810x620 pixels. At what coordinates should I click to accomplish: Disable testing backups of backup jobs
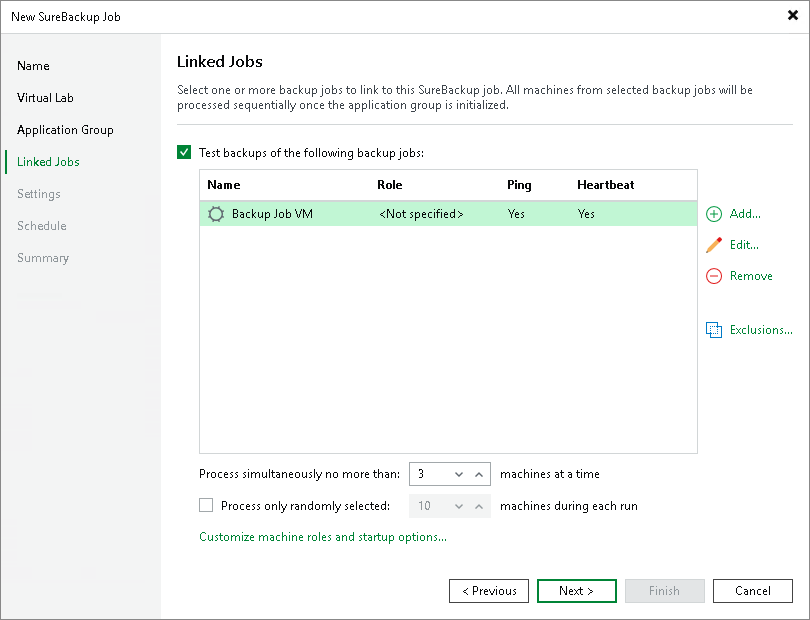[184, 151]
